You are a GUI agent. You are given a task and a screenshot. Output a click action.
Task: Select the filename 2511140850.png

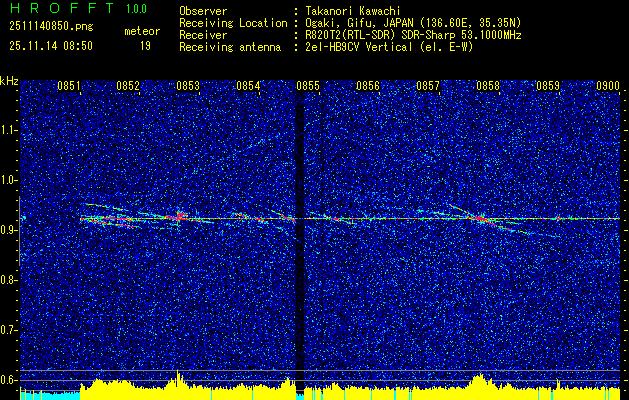tap(51, 27)
